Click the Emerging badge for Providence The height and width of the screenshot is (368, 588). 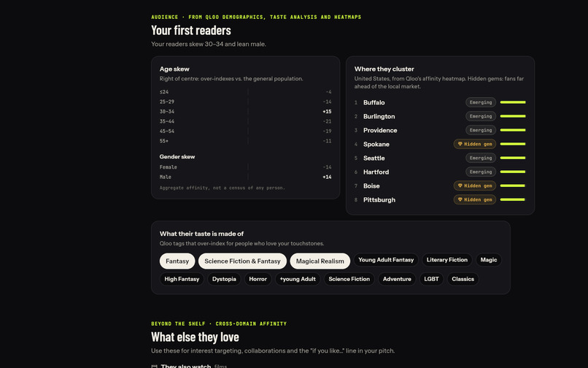[481, 130]
